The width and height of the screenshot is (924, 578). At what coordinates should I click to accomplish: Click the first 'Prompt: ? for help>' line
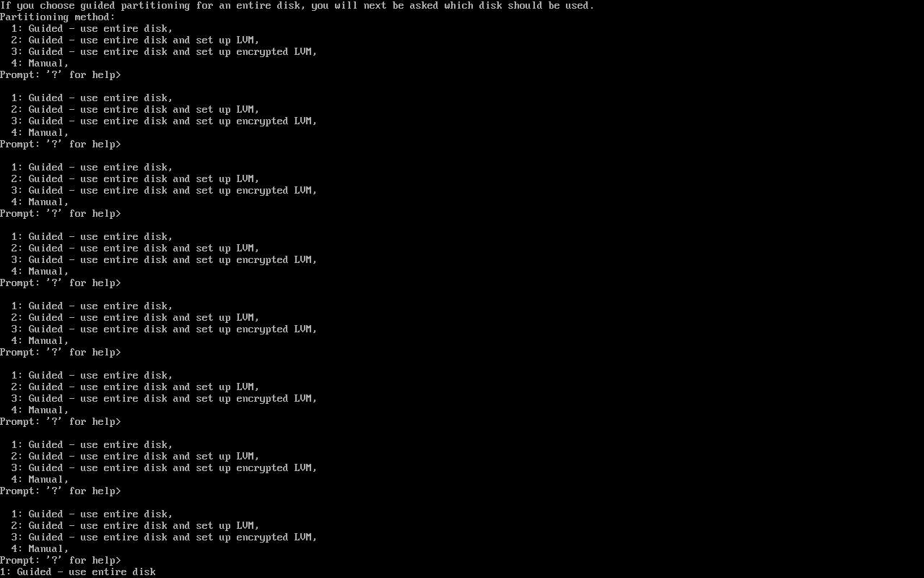[61, 74]
